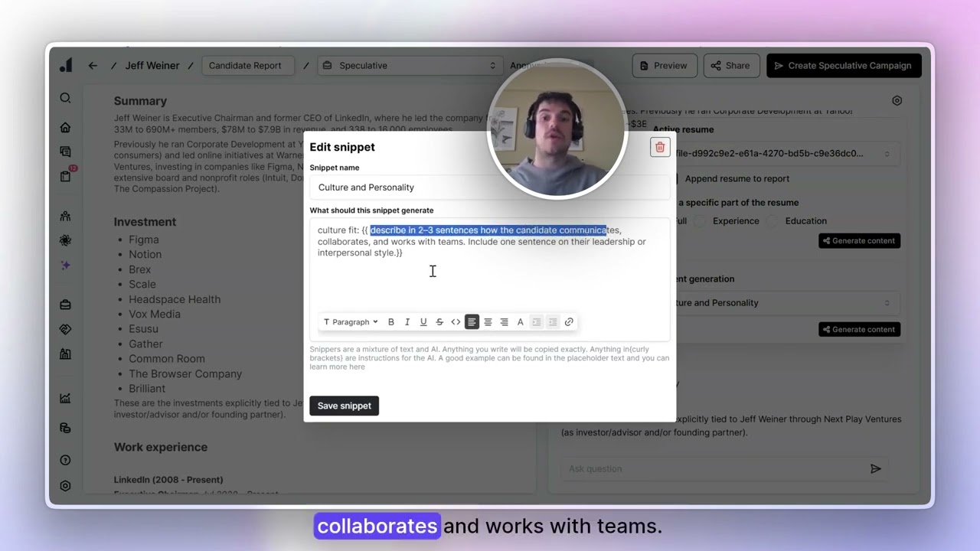Open the purple sparkle AI icon
The image size is (980, 551).
click(x=65, y=265)
